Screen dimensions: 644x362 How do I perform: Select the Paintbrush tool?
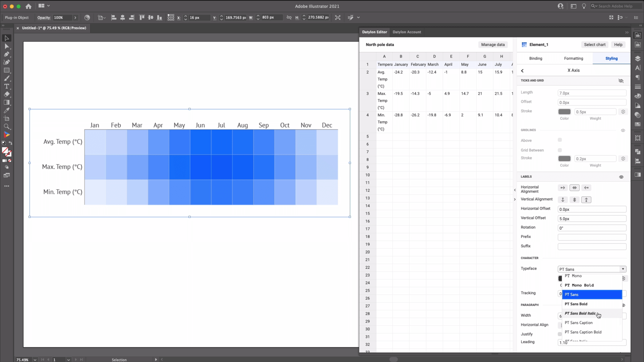pos(7,78)
